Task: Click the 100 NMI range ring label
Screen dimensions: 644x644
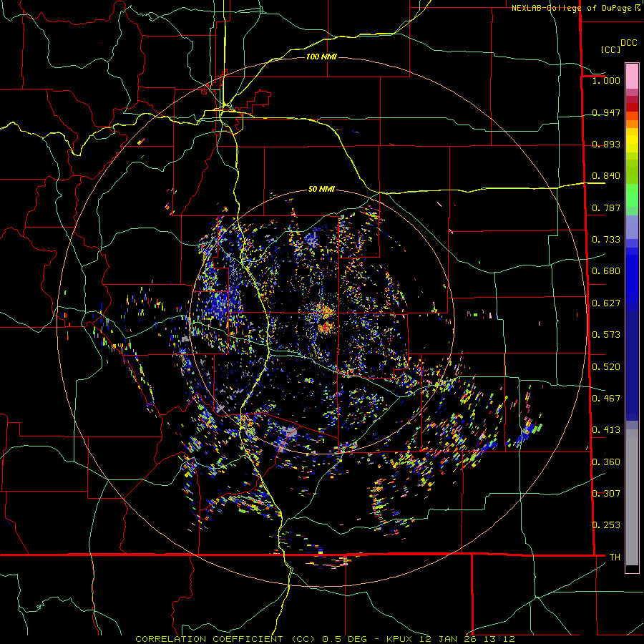Action: (x=321, y=57)
